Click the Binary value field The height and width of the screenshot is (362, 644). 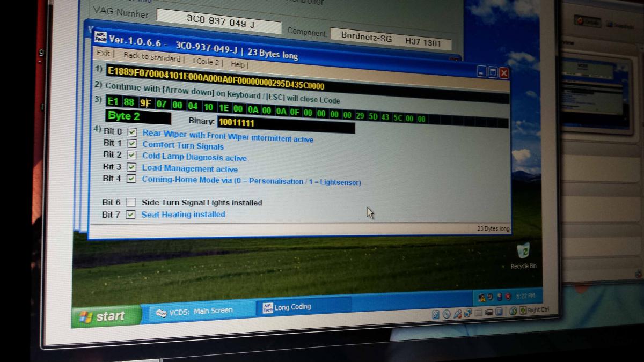pyautogui.click(x=286, y=124)
